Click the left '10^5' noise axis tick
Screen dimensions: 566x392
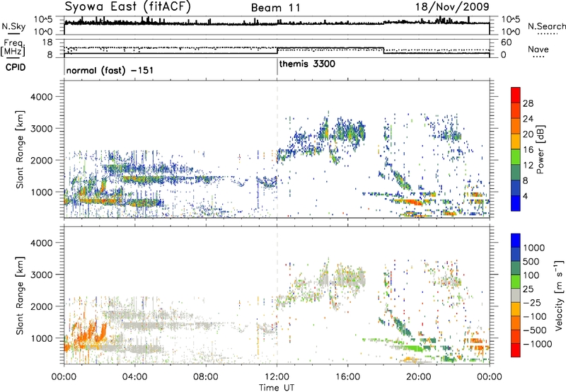(x=44, y=19)
